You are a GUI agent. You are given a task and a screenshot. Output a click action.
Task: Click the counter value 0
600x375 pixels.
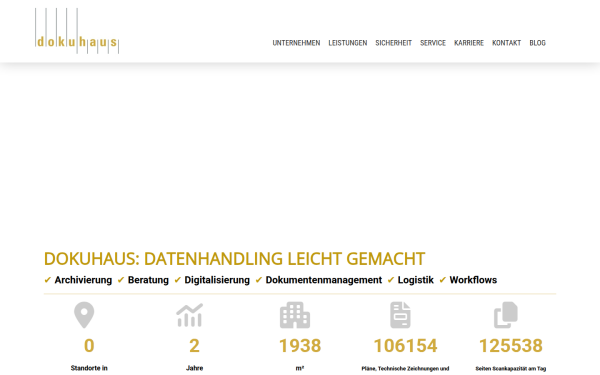coord(89,346)
